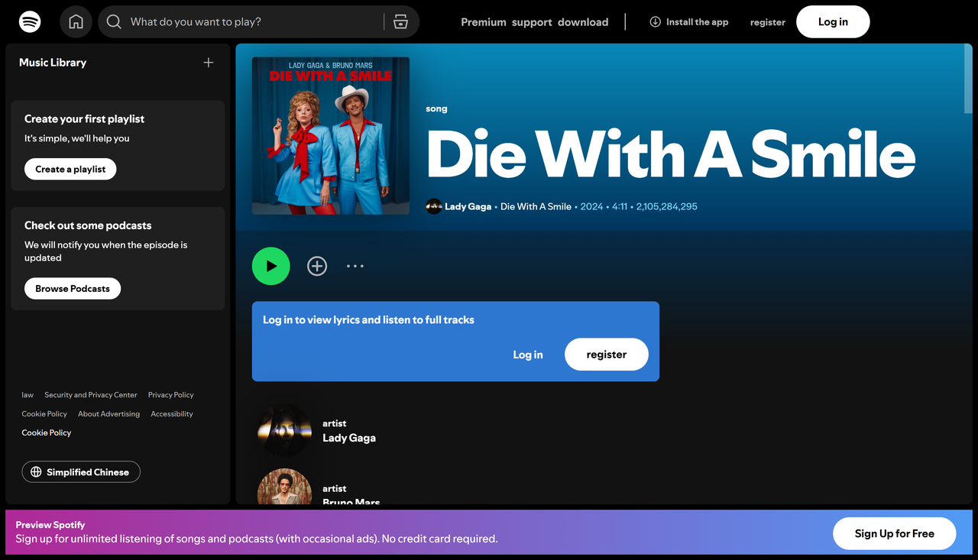This screenshot has width=978, height=560.
Task: Click the top bar Log in button
Action: pyautogui.click(x=833, y=22)
